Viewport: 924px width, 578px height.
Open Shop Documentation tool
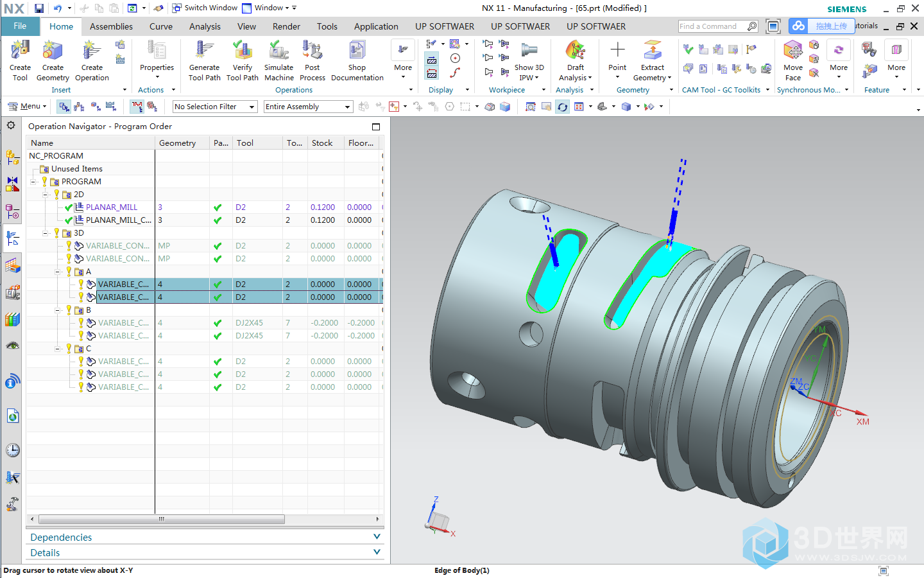(x=357, y=60)
